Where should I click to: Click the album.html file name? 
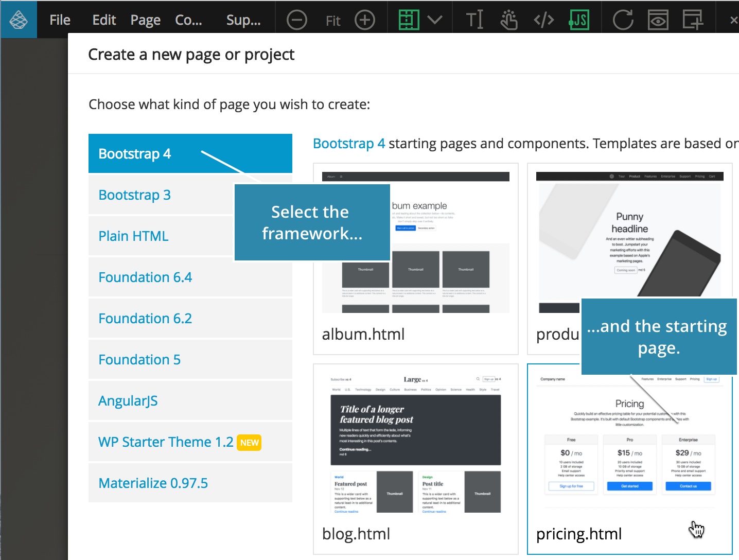pyautogui.click(x=363, y=334)
